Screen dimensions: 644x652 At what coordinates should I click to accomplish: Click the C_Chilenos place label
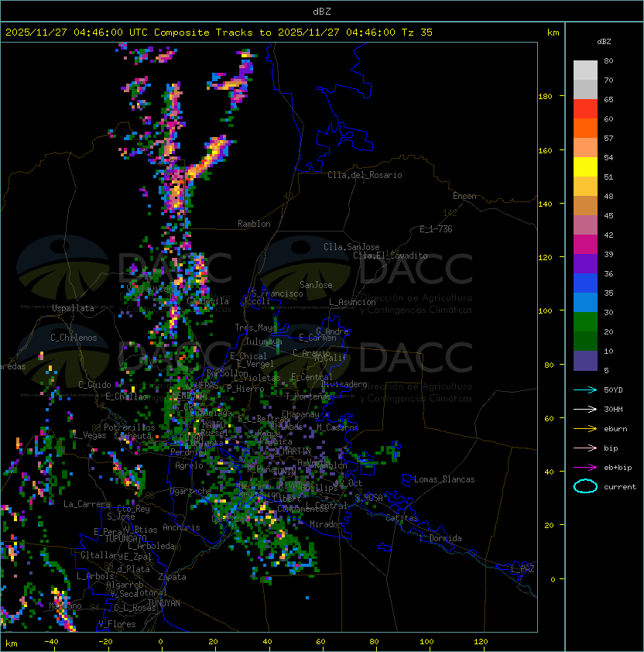[74, 338]
